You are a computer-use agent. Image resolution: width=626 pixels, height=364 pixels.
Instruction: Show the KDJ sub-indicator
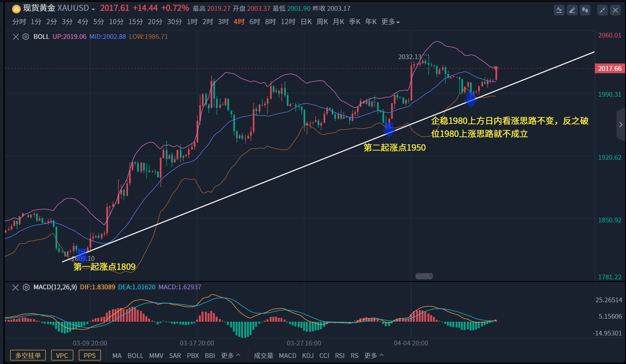click(308, 355)
